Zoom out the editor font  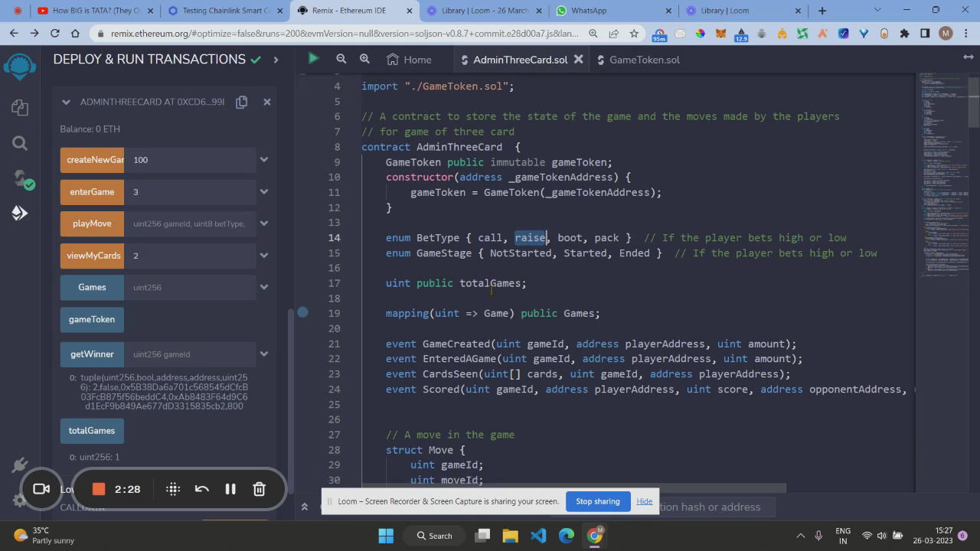point(341,59)
